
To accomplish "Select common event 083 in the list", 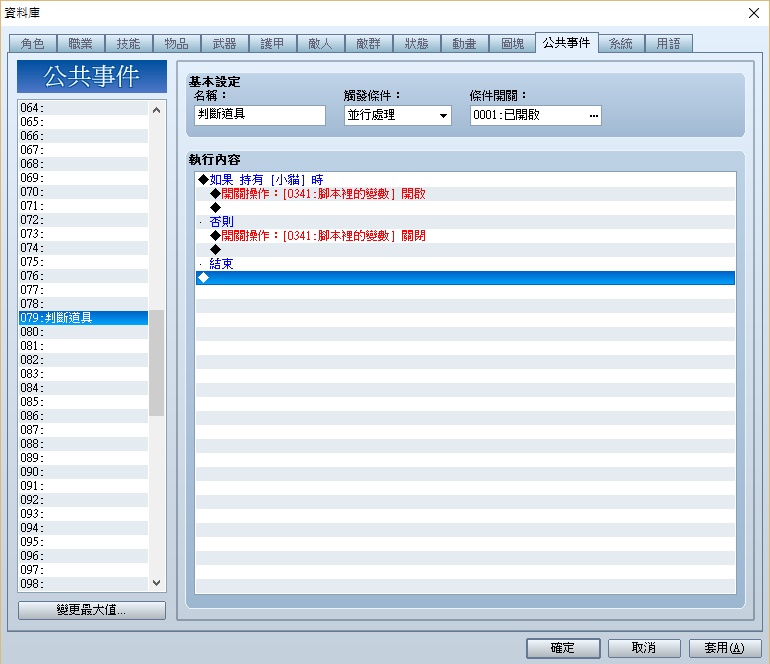I will (83, 374).
